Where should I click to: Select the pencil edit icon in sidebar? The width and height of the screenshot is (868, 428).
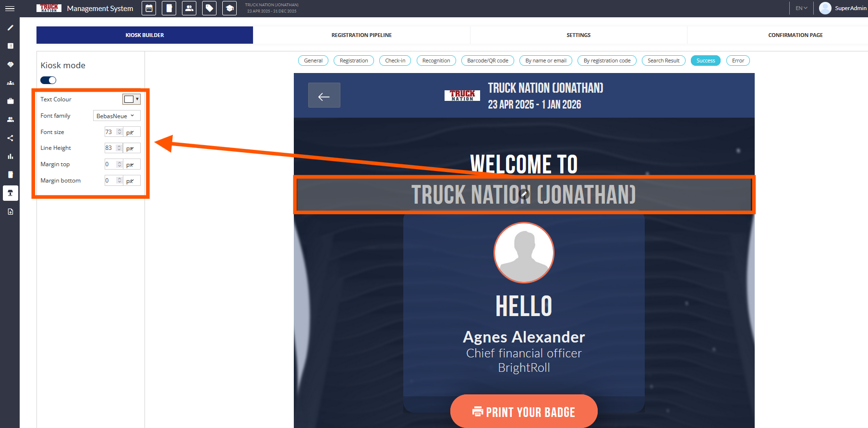click(10, 28)
